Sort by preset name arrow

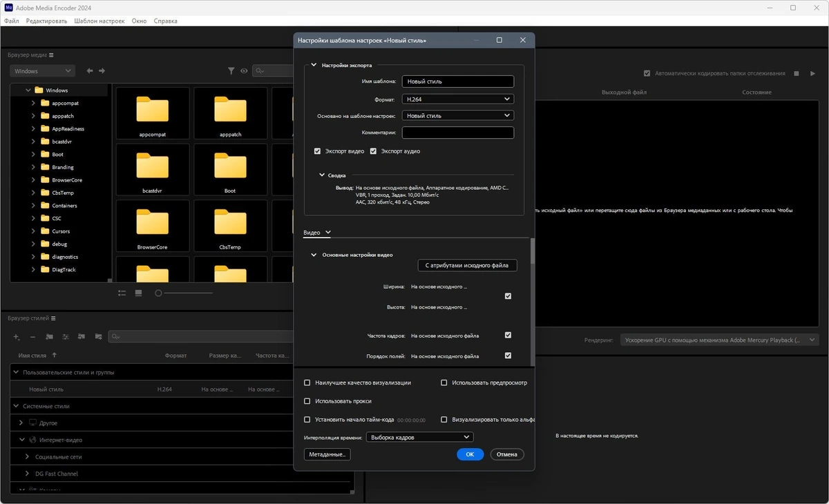coord(55,355)
